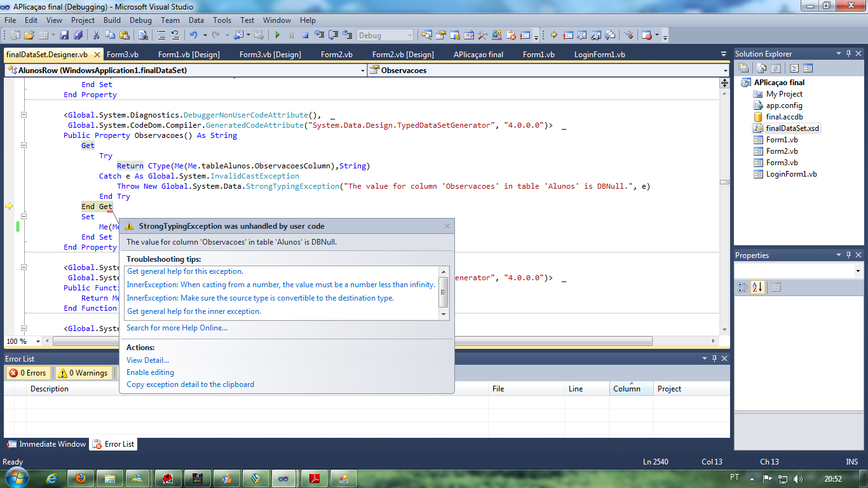Image resolution: width=868 pixels, height=488 pixels.
Task: Click the green Continue debugging play button
Action: (x=278, y=36)
